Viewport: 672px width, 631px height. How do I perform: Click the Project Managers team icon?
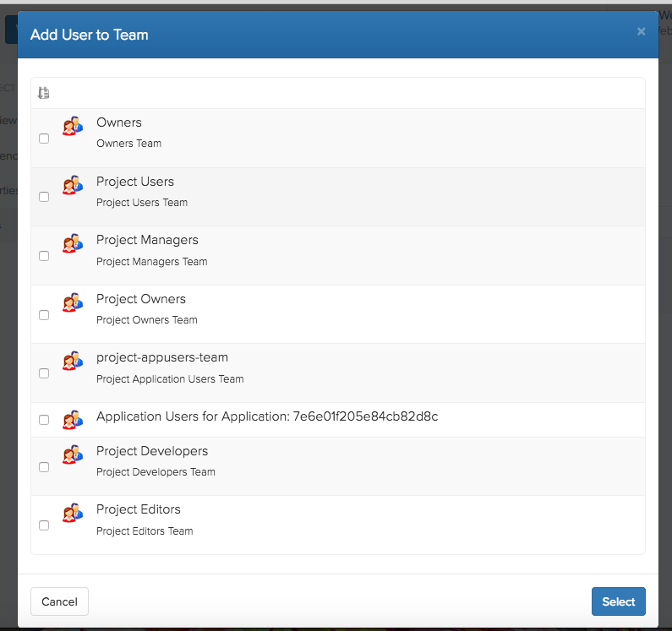coord(72,244)
